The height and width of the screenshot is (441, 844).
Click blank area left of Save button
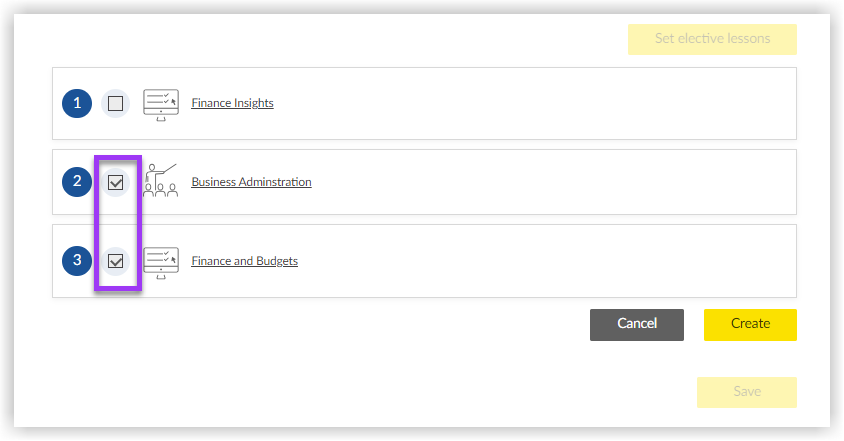pyautogui.click(x=377, y=392)
